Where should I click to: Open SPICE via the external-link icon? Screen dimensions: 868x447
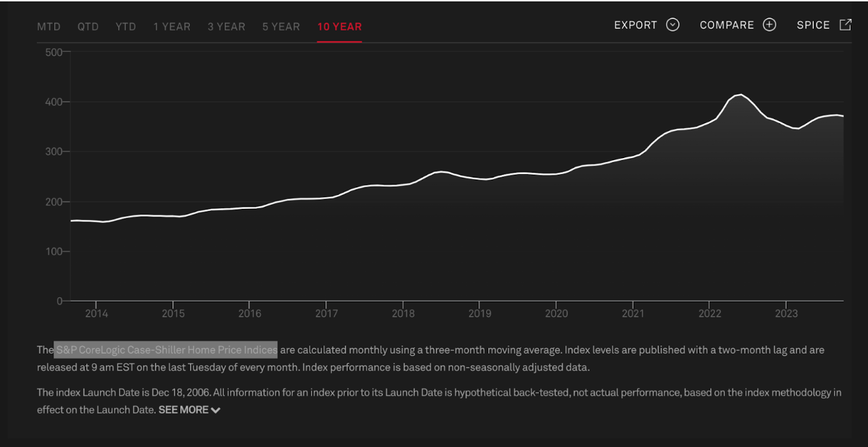[x=844, y=24]
